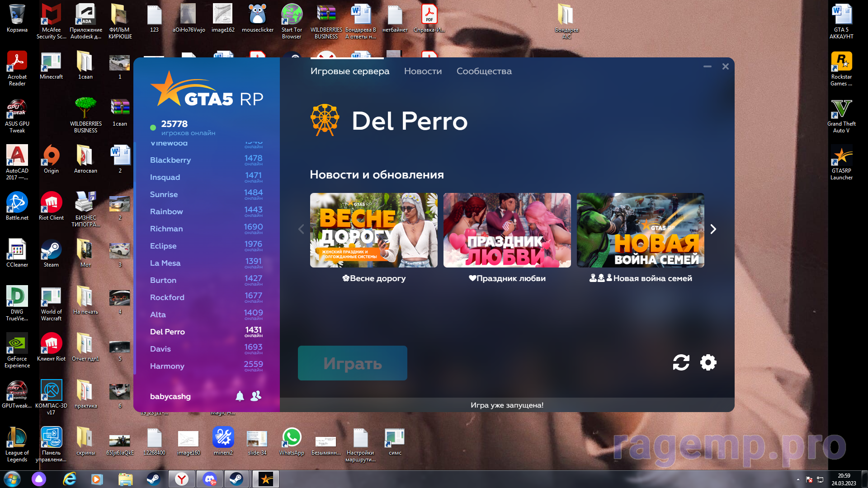Screen dimensions: 868x488
Task: Open the friends list icon
Action: 256,396
